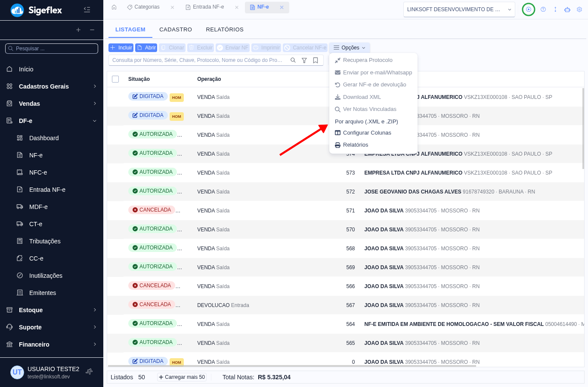Expand the Estoque menu

click(52, 310)
